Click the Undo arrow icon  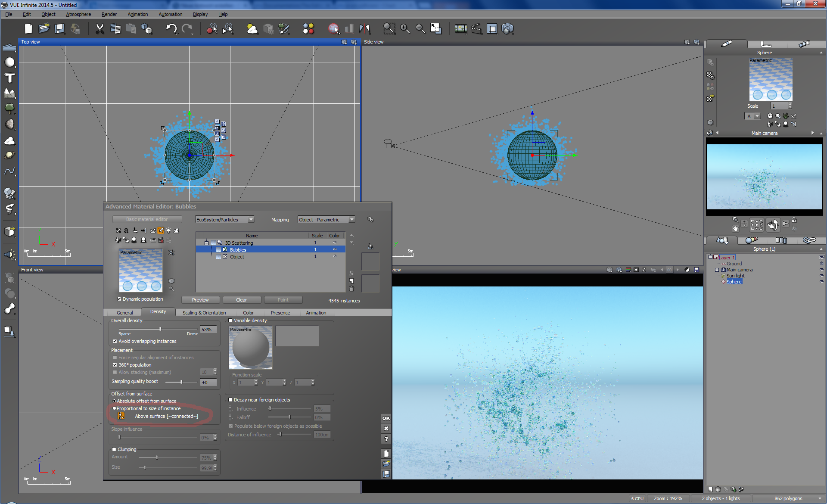point(171,29)
